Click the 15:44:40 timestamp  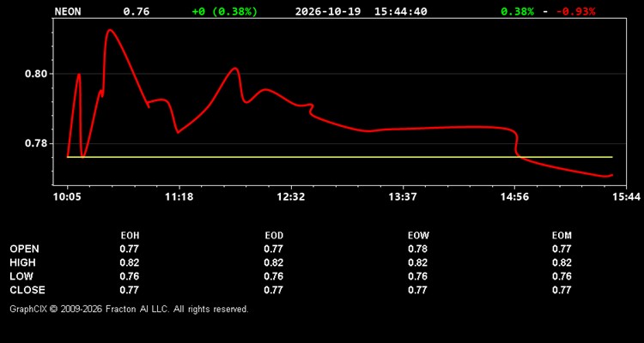pyautogui.click(x=400, y=11)
